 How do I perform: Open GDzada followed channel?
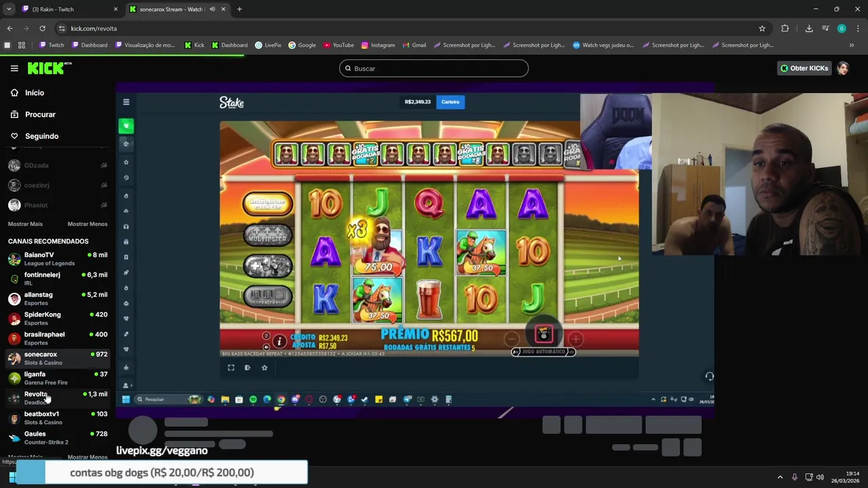(x=58, y=165)
